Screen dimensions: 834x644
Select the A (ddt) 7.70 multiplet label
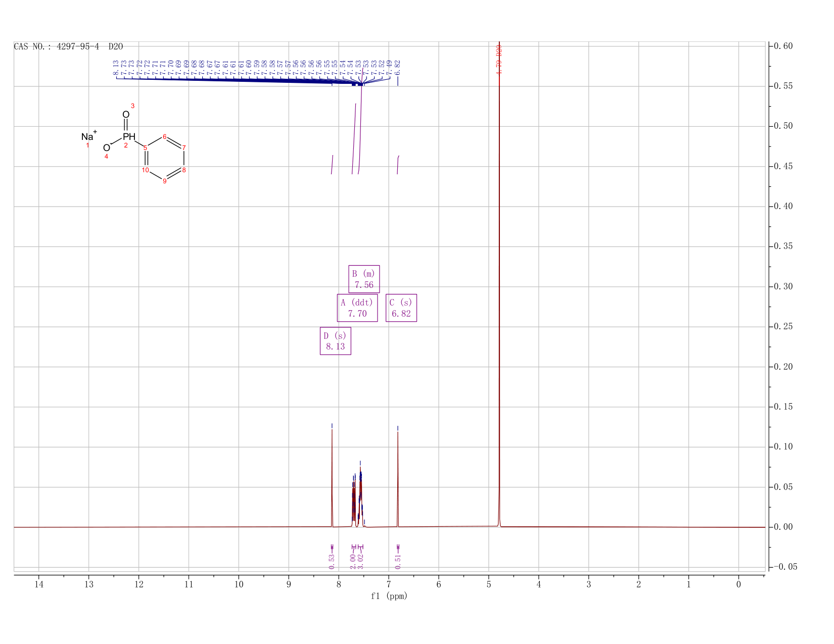pyautogui.click(x=357, y=308)
